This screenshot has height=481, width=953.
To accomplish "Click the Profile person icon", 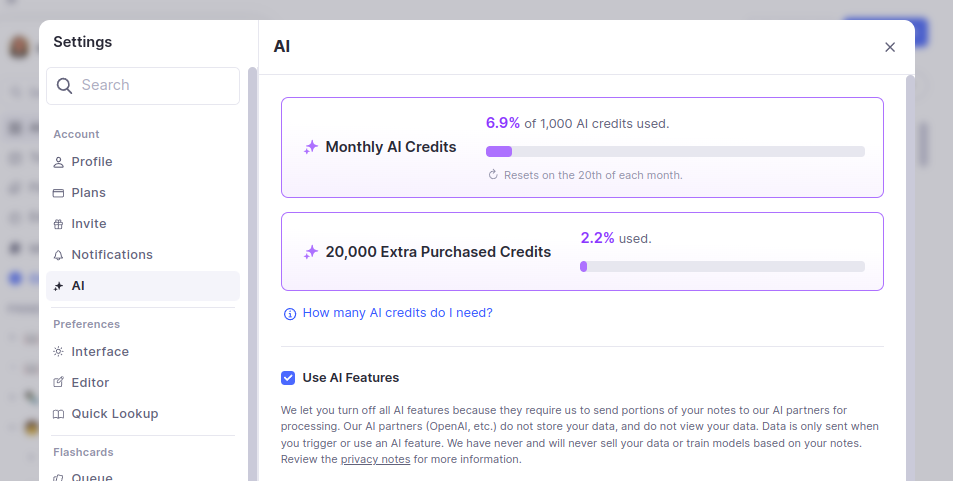I will (59, 162).
